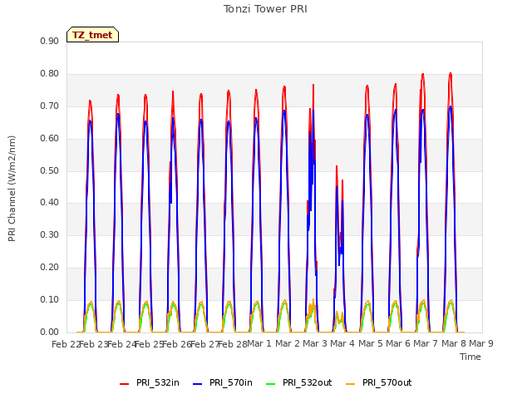Image resolution: width=532 pixels, height=399 pixels.
Task: Click the Mar 9 x-axis date label
Action: pyautogui.click(x=481, y=343)
